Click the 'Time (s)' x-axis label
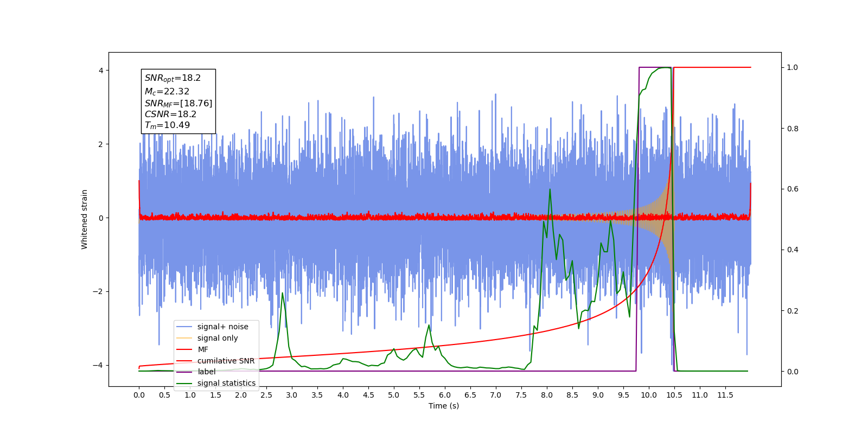This screenshot has height=434, width=868. tap(444, 406)
